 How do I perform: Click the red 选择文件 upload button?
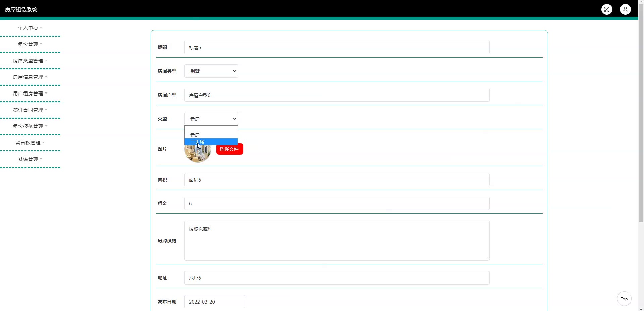[x=229, y=149]
